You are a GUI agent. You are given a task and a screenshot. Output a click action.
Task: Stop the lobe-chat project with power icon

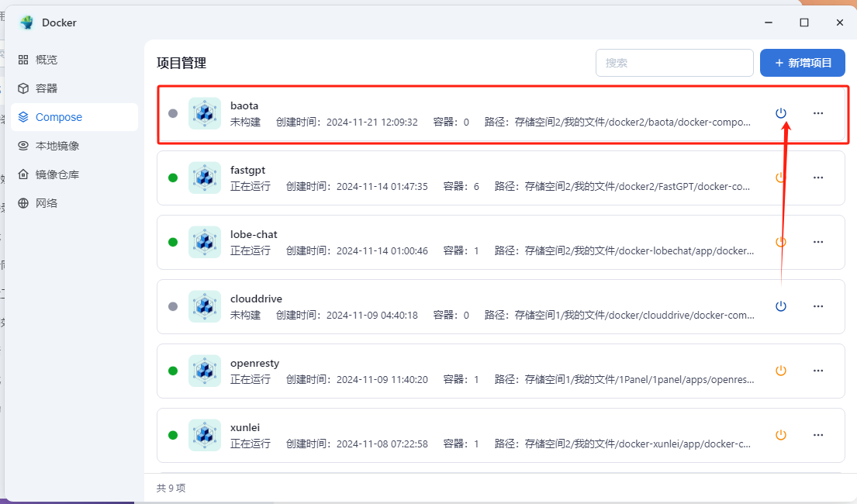780,242
